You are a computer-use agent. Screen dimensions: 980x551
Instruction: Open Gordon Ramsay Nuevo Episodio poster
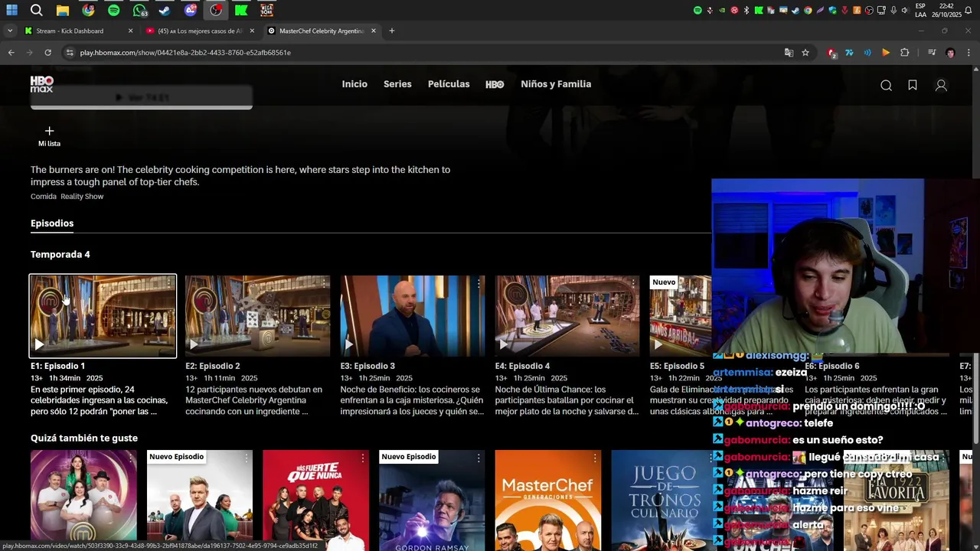432,500
